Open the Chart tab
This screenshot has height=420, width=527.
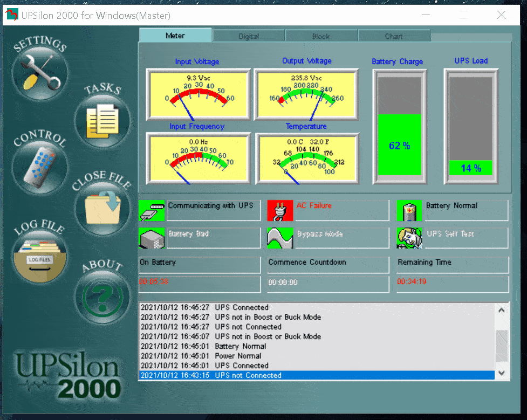coord(394,36)
